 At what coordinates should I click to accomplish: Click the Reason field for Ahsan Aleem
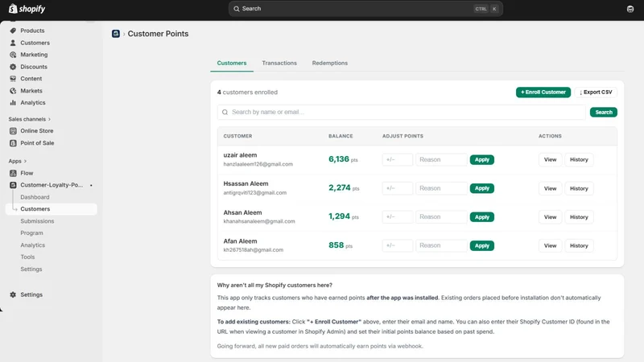pyautogui.click(x=441, y=216)
